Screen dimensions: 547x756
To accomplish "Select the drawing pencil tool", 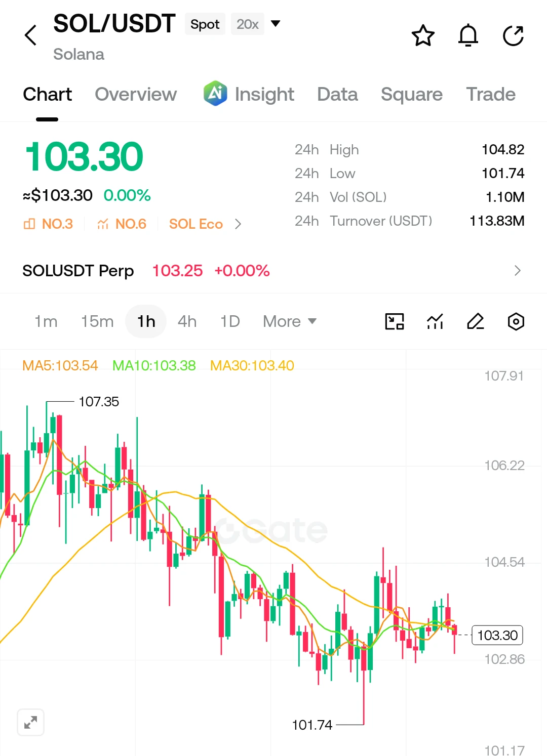I will [x=475, y=321].
